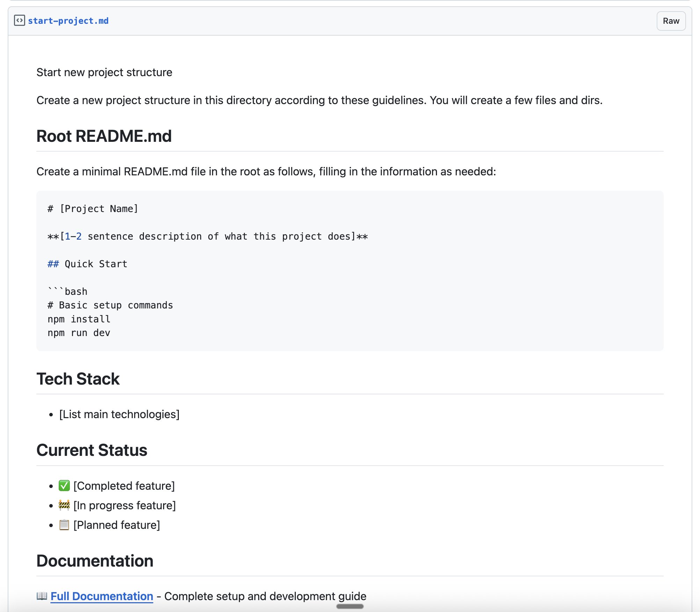Click the 'Start new project structure' line
700x612 pixels.
pyautogui.click(x=104, y=72)
